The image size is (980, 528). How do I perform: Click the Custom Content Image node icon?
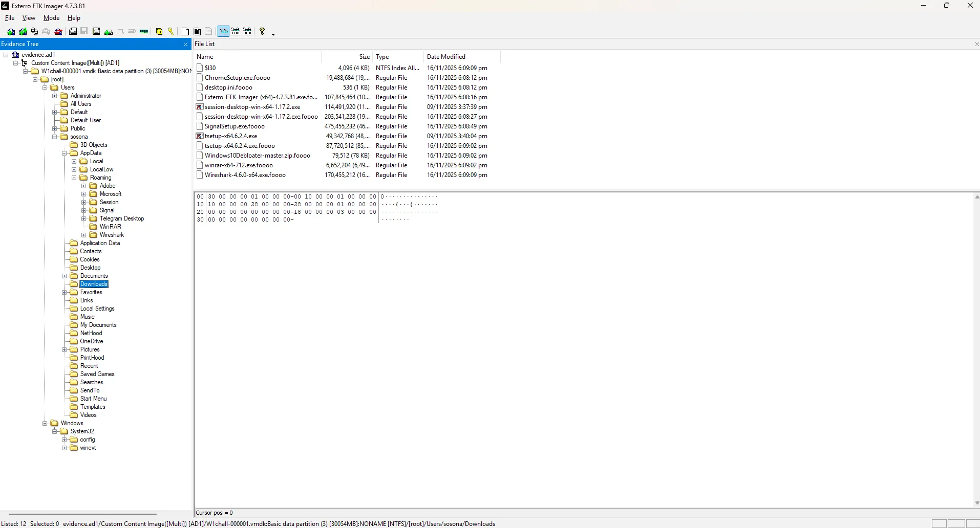pos(25,63)
